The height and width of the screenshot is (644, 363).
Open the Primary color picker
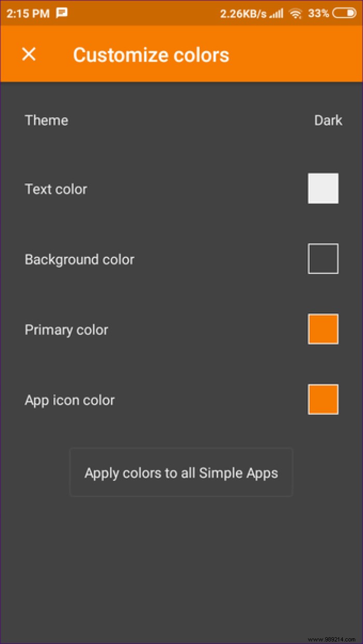coord(323,329)
